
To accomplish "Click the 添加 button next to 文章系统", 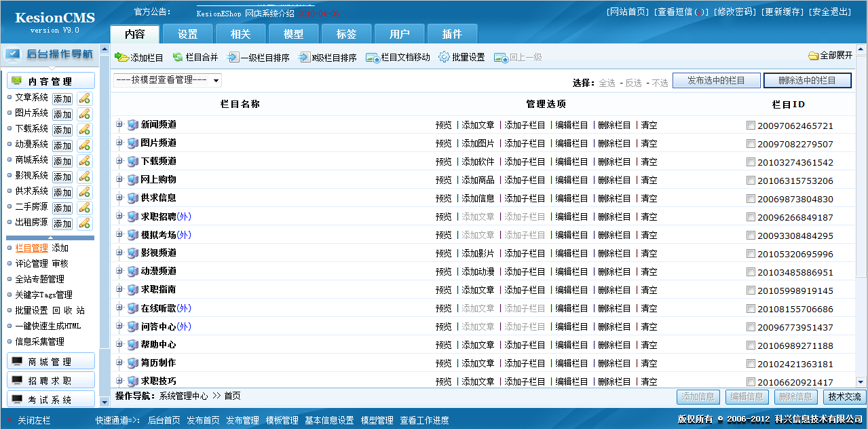I will click(62, 99).
